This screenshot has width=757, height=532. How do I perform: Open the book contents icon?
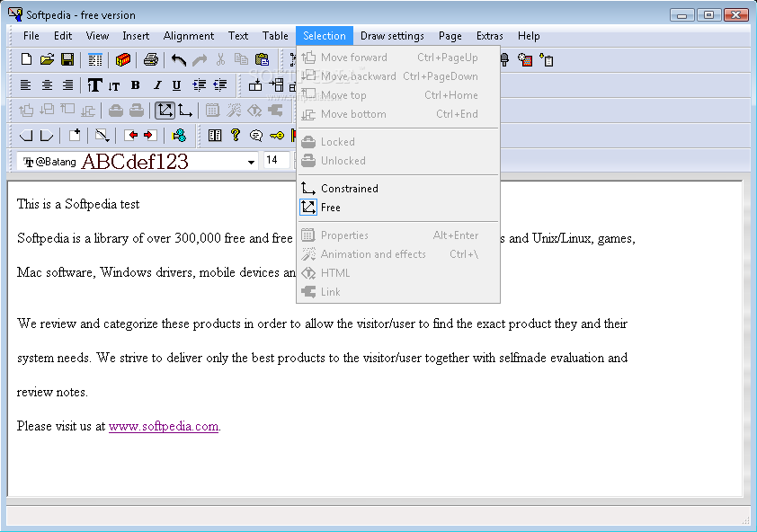[x=215, y=136]
